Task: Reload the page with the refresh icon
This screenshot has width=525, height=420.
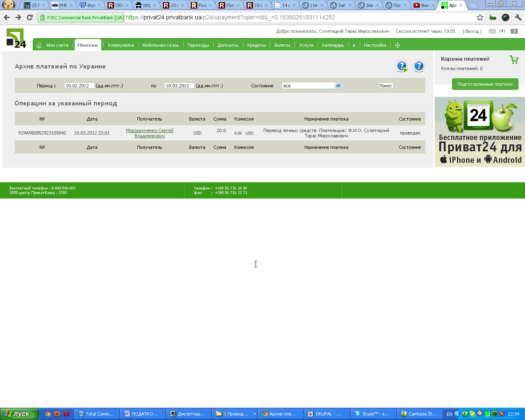Action: coord(30,18)
